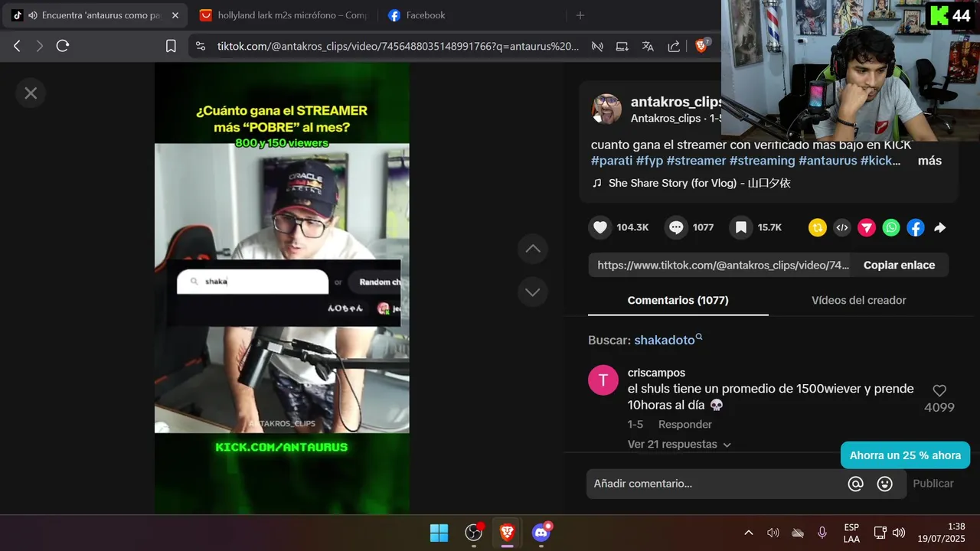980x551 pixels.
Task: Open the Discord taskbar icon
Action: click(x=541, y=533)
